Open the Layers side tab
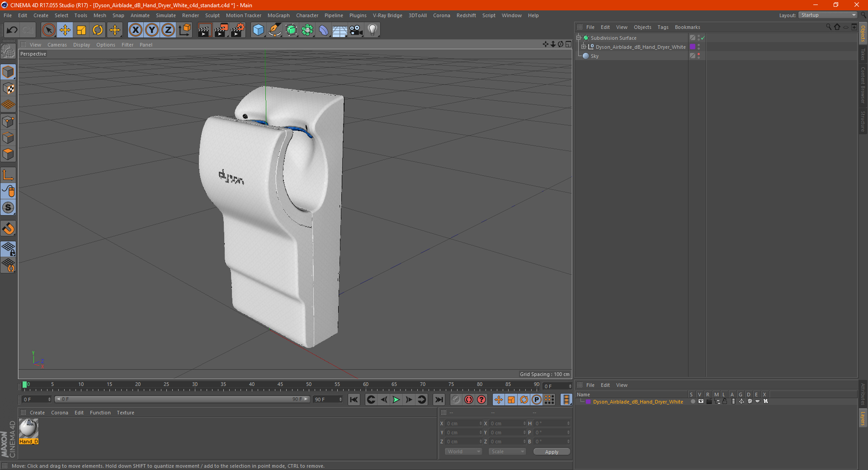The width and height of the screenshot is (868, 470). pos(863,418)
